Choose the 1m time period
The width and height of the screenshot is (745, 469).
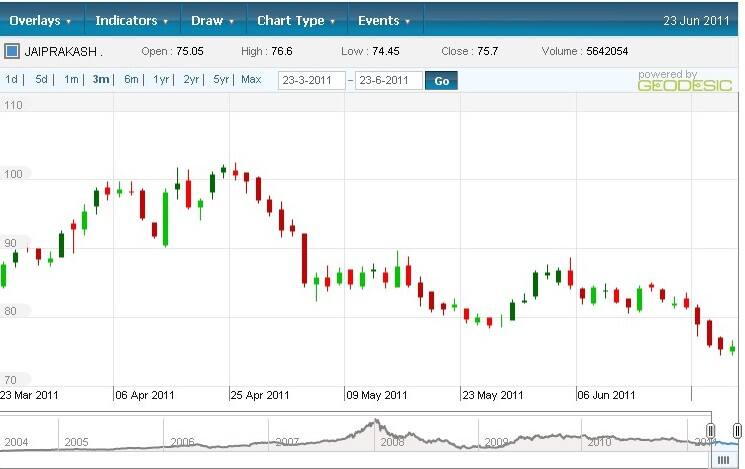click(71, 80)
